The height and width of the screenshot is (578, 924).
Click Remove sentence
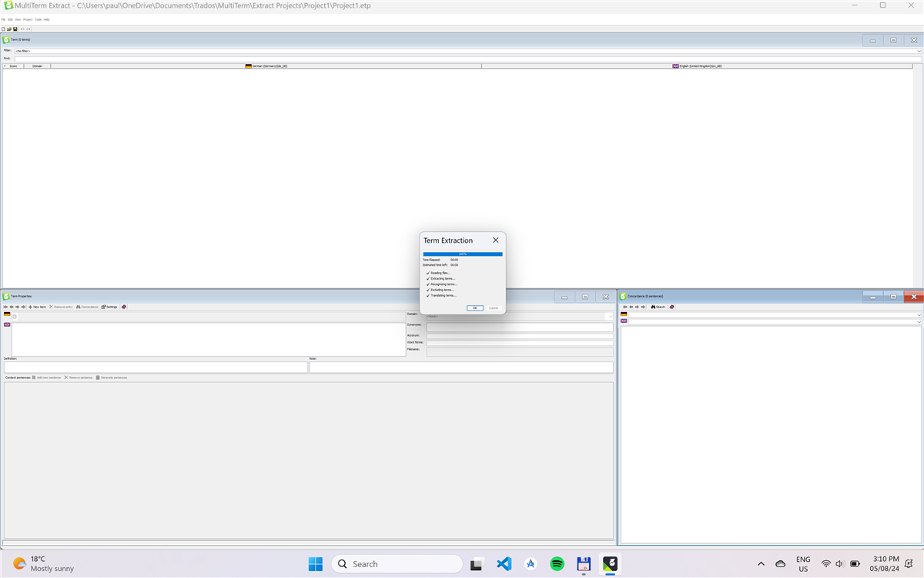tap(79, 378)
